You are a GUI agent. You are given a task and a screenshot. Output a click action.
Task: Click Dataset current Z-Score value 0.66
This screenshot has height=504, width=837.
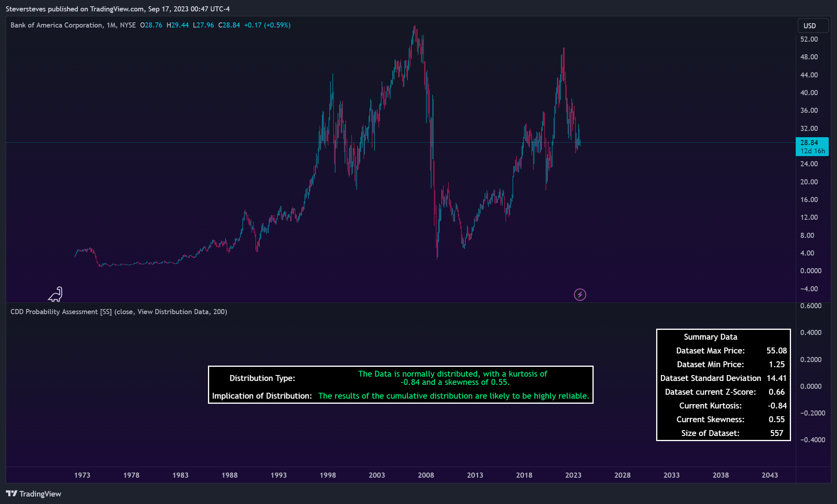(x=776, y=392)
